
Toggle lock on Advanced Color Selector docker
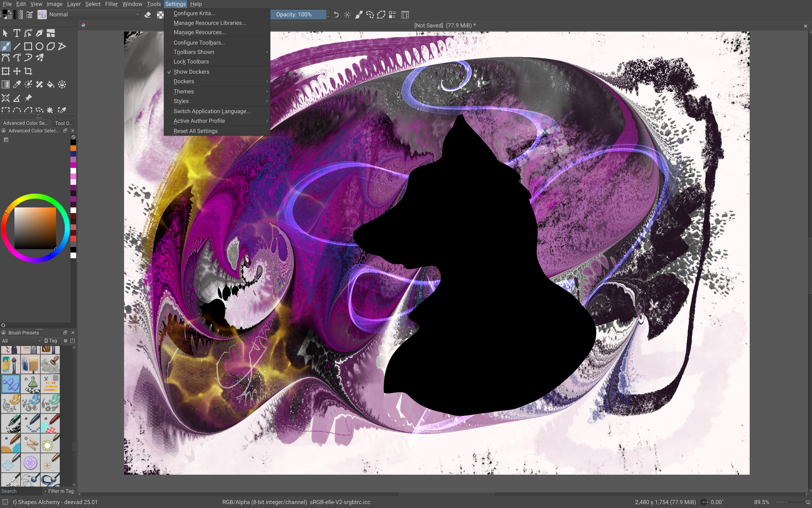click(x=3, y=131)
